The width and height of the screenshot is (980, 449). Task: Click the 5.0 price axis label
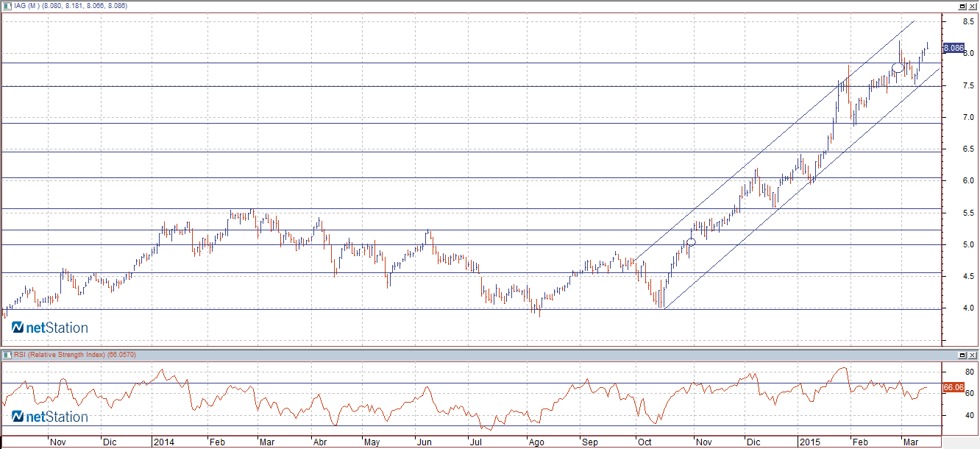pyautogui.click(x=969, y=245)
